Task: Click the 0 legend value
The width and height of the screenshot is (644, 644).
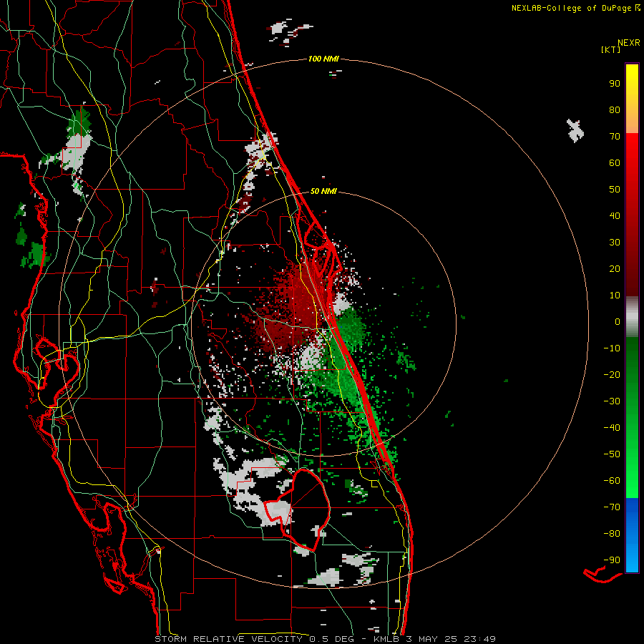Action: 618,322
